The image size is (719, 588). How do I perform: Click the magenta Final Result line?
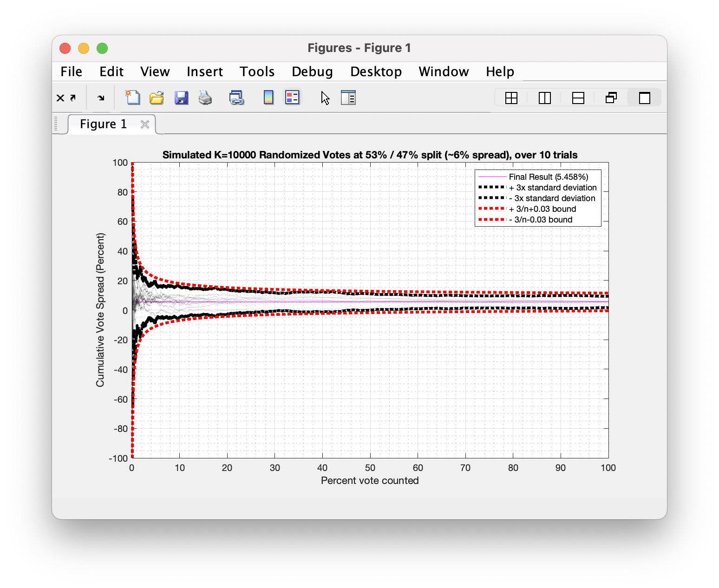325,302
